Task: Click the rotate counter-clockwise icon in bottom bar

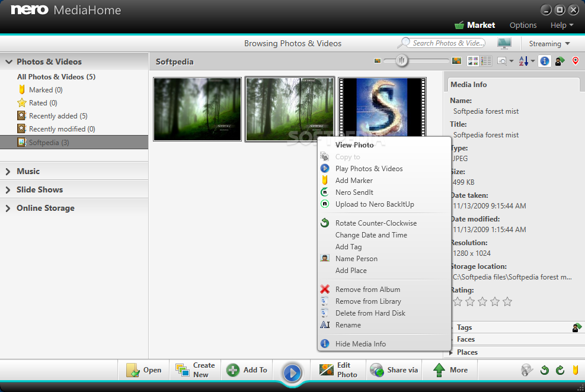Action: coord(545,371)
